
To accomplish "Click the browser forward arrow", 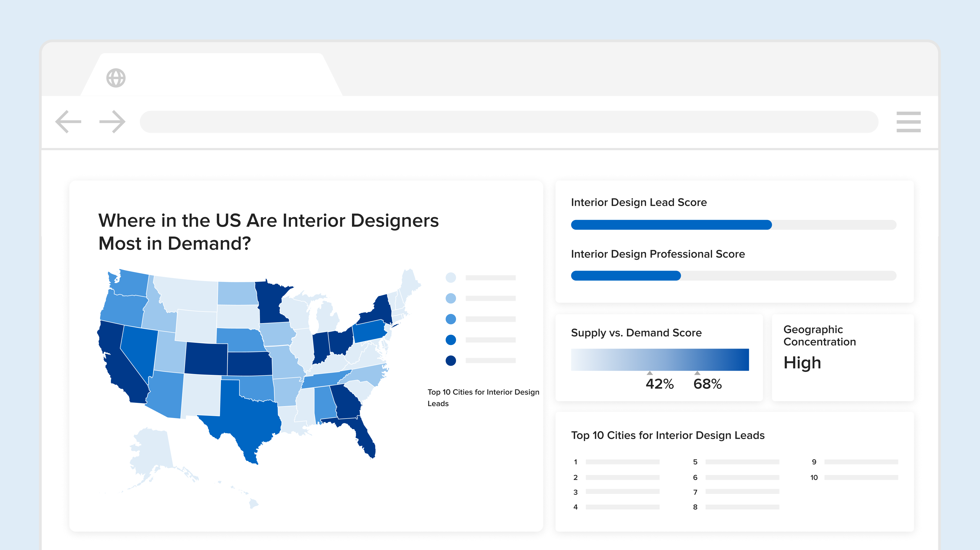I will pos(112,122).
